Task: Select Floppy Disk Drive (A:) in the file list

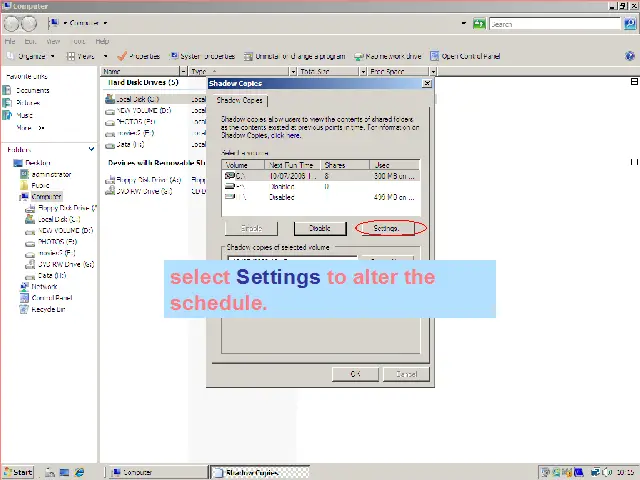Action: click(143, 180)
